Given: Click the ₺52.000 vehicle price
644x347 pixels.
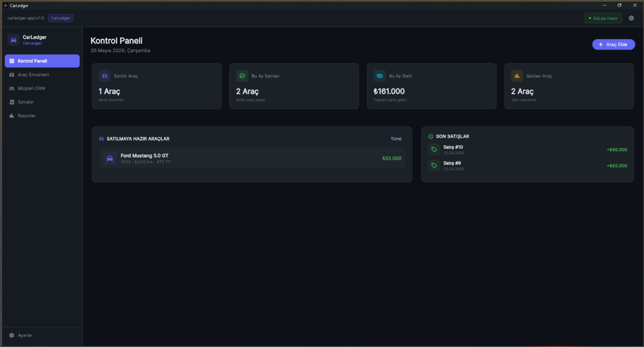Looking at the screenshot, I should coord(392,158).
